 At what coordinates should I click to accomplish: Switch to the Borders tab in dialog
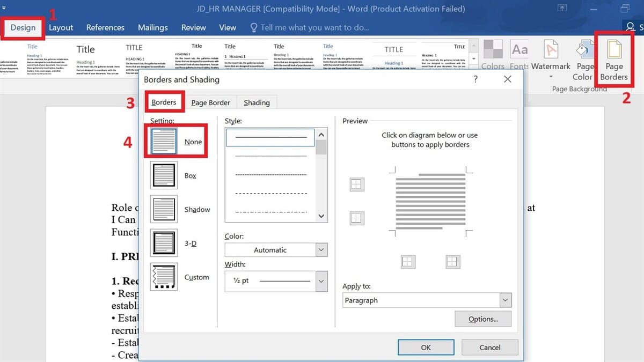(164, 102)
